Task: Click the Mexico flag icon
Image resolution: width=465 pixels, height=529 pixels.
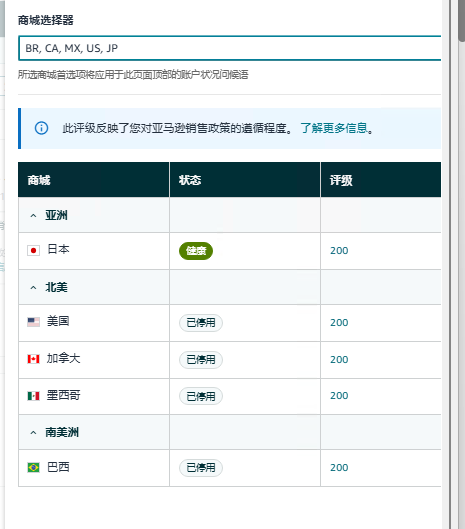Action: [x=33, y=396]
